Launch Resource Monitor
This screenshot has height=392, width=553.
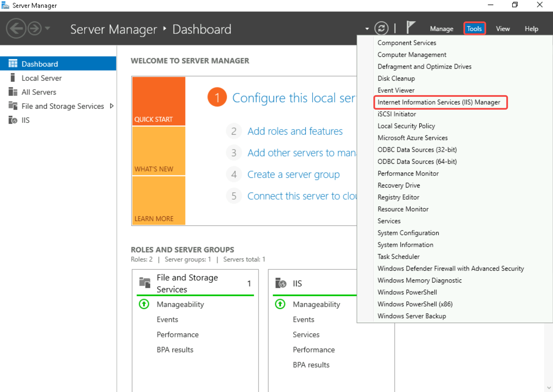click(403, 209)
